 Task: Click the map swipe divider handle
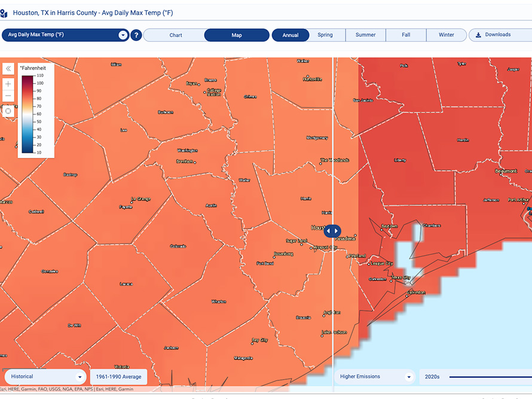pos(332,231)
